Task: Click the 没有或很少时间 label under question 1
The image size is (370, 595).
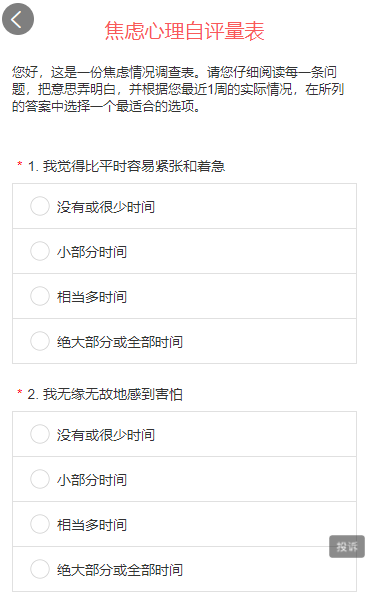Action: coord(106,207)
